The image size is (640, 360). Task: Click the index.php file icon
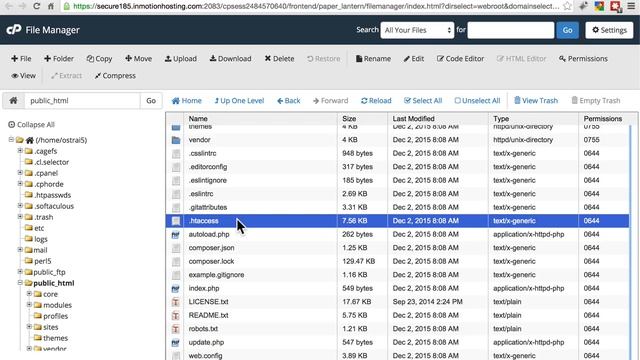click(x=176, y=289)
